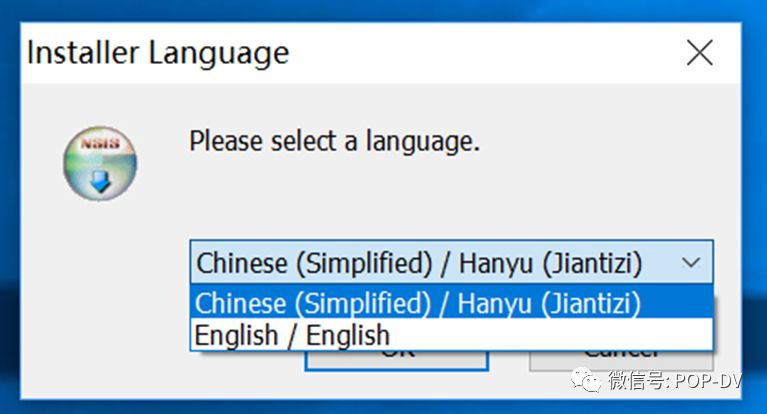Click the "Installer Language" title text

(x=157, y=52)
